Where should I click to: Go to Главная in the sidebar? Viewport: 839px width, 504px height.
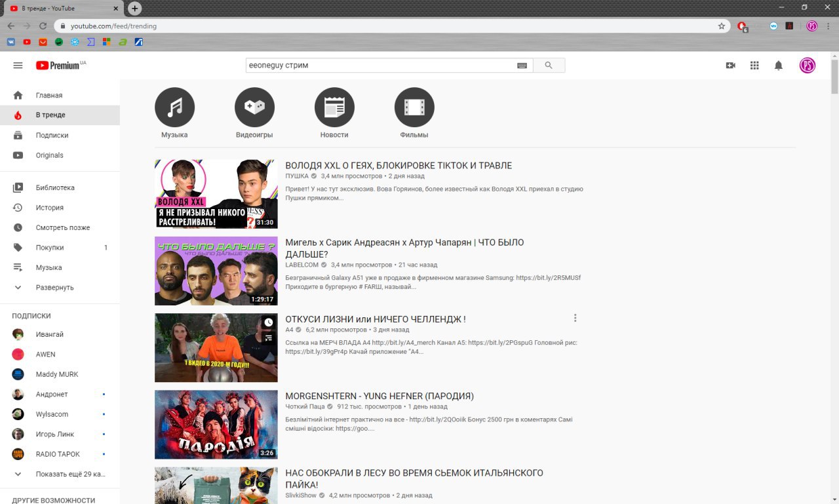(x=60, y=95)
